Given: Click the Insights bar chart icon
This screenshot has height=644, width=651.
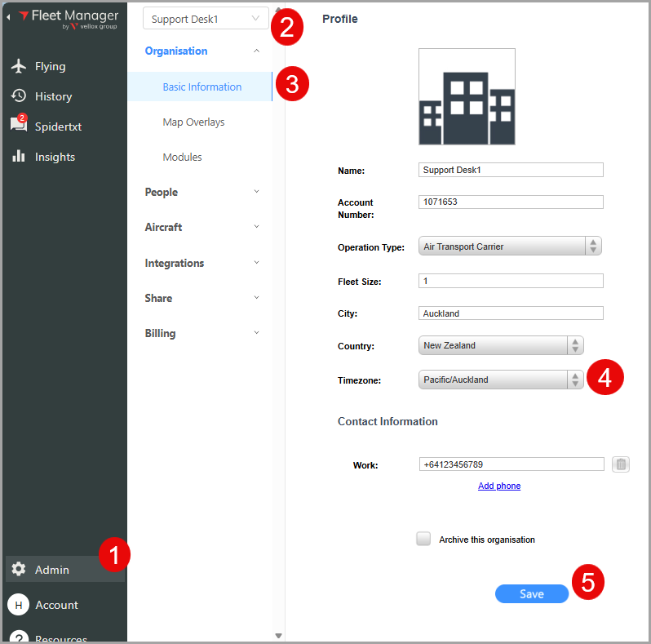Looking at the screenshot, I should tap(19, 157).
